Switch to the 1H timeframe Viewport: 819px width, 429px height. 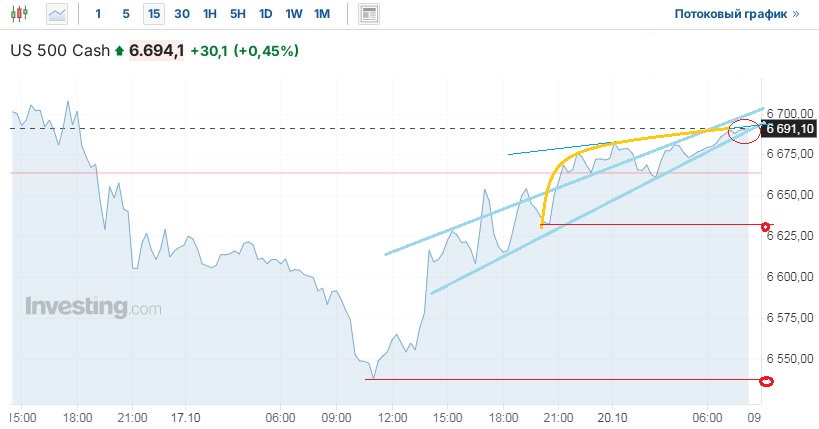pos(209,14)
